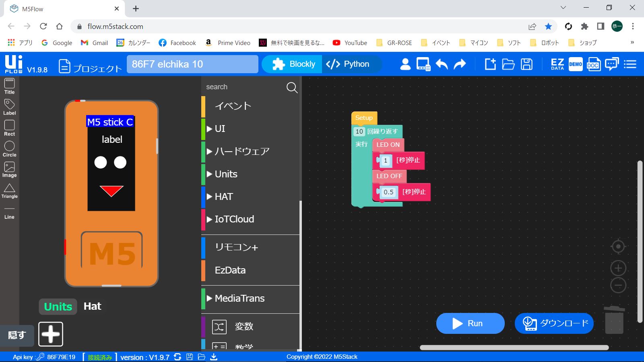The width and height of the screenshot is (644, 362).
Task: Click the search magnifier icon
Action: (292, 87)
